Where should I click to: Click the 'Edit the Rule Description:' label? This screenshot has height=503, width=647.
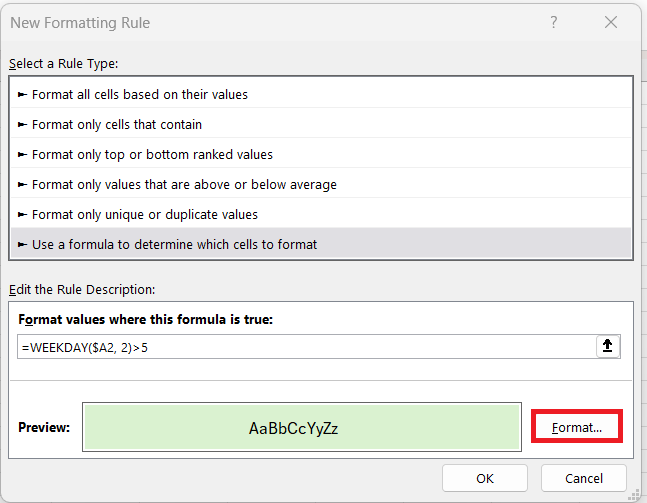[82, 290]
